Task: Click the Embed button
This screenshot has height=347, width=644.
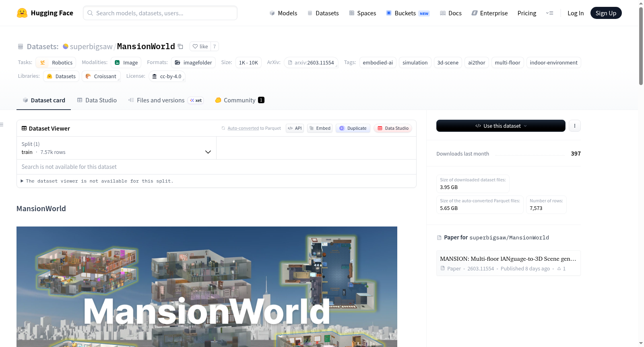Action: pyautogui.click(x=320, y=128)
